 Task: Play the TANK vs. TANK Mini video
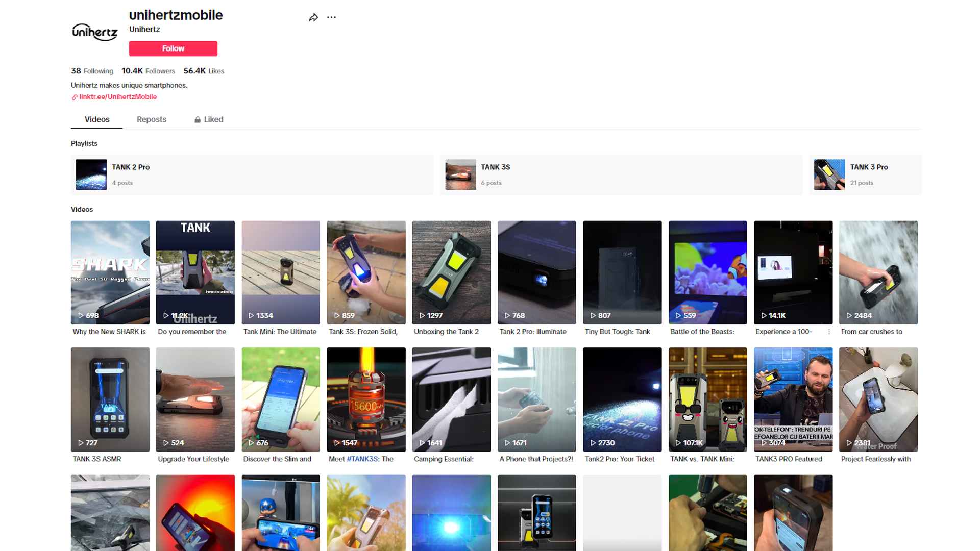pyautogui.click(x=707, y=399)
